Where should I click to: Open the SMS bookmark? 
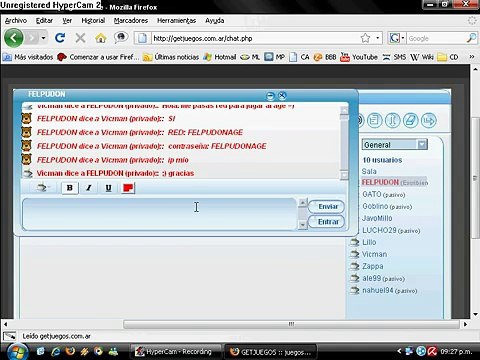[x=394, y=57]
